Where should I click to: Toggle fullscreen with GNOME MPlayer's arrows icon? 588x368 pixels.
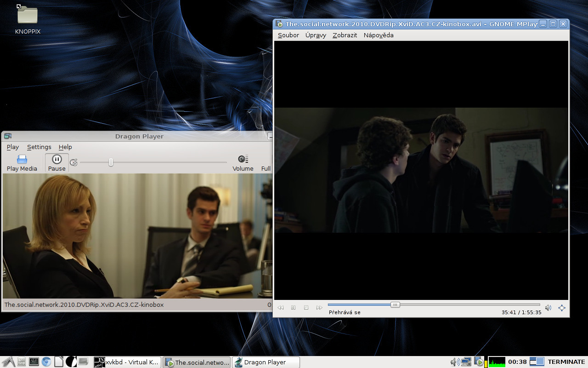(561, 308)
